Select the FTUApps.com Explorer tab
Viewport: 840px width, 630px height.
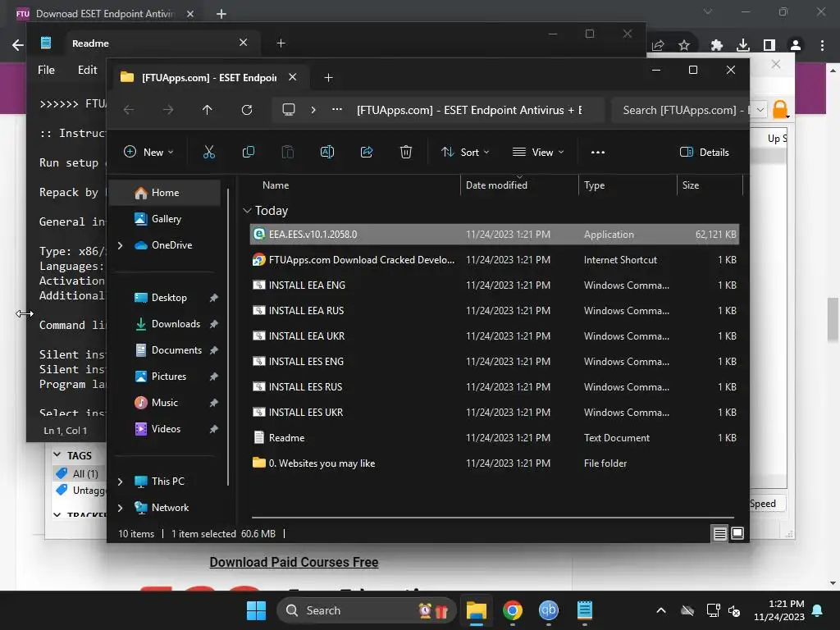[x=209, y=78]
